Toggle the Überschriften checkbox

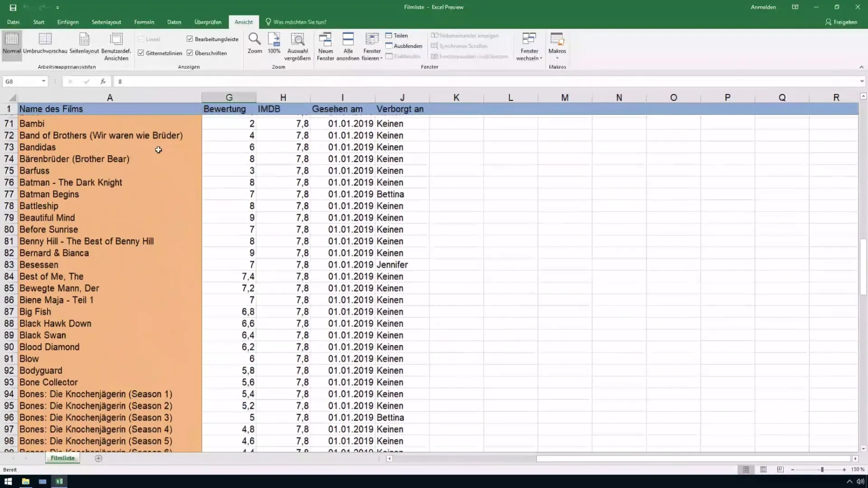pos(190,53)
